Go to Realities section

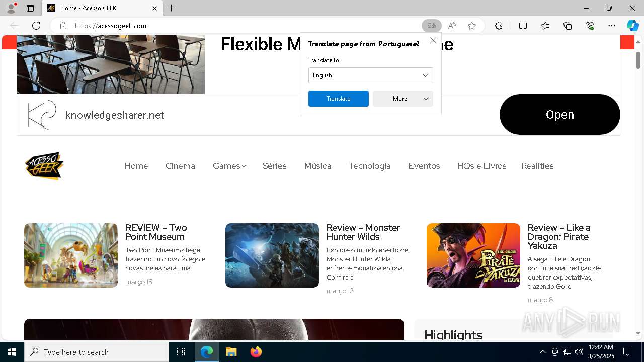point(537,166)
